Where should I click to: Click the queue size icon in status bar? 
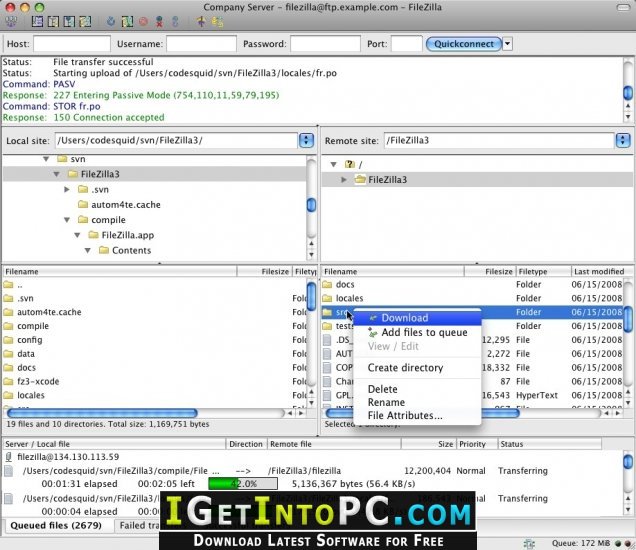click(x=529, y=544)
